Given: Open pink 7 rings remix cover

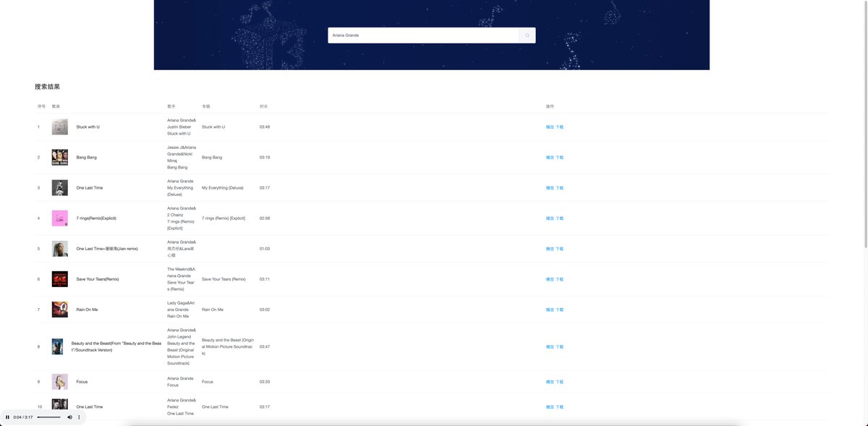Looking at the screenshot, I should [x=60, y=218].
